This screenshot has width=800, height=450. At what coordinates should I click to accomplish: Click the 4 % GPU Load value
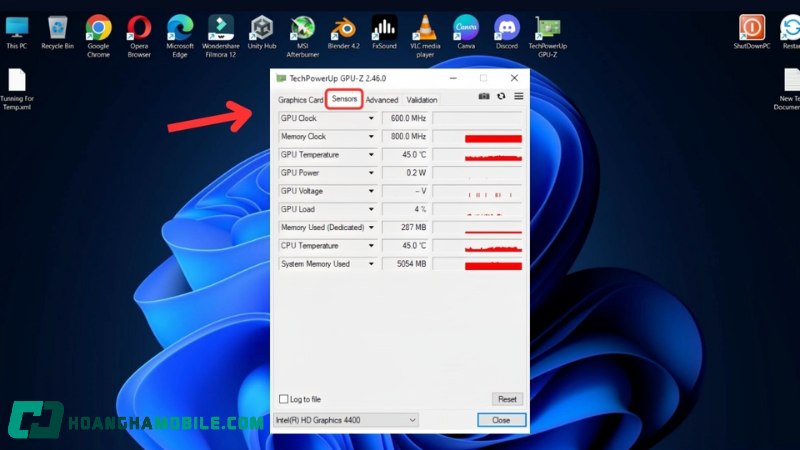pyautogui.click(x=406, y=209)
